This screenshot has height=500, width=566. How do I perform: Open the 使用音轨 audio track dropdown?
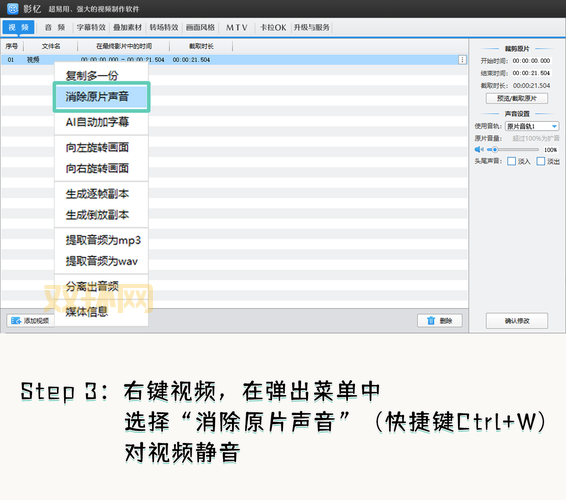[x=532, y=126]
